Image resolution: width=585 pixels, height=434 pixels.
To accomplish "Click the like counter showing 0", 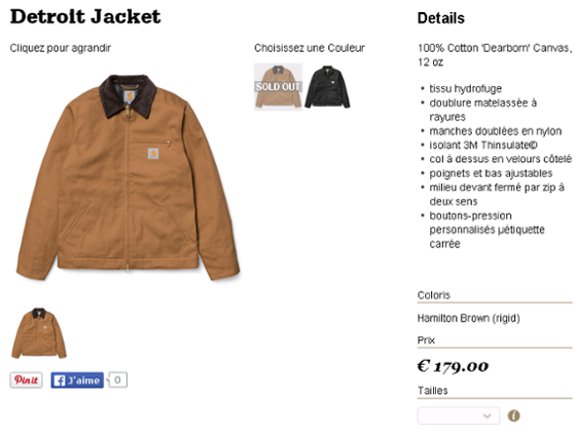I will (118, 380).
